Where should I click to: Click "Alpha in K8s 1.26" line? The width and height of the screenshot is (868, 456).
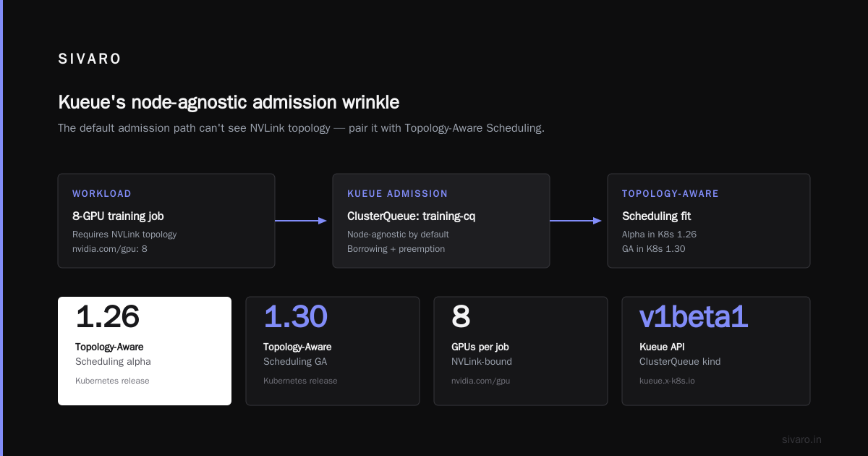click(x=659, y=235)
